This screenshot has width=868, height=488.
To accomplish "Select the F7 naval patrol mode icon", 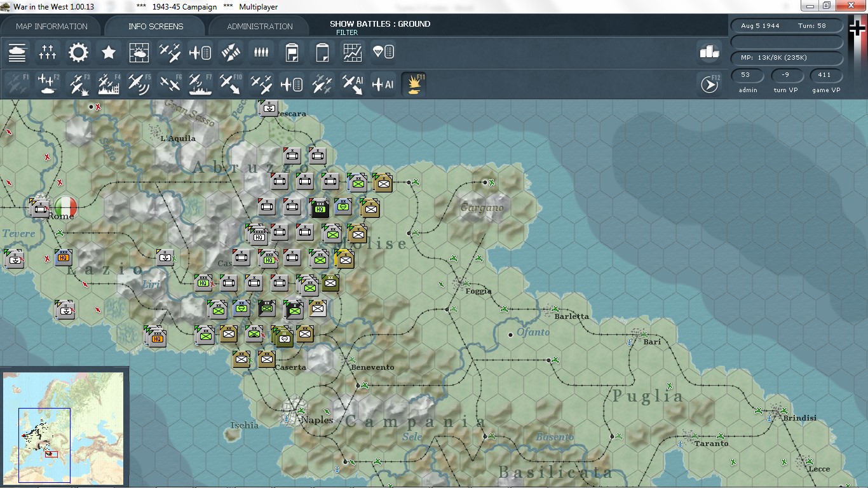I will [x=200, y=84].
